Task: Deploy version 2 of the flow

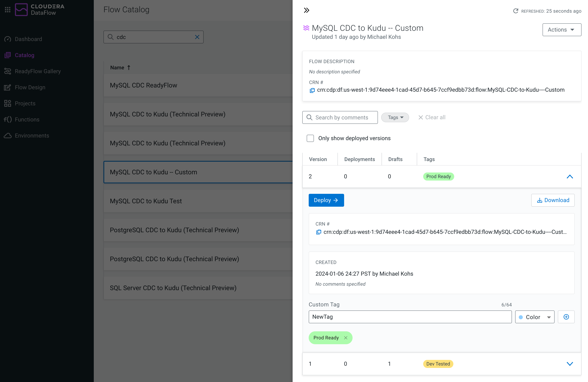Action: point(326,200)
